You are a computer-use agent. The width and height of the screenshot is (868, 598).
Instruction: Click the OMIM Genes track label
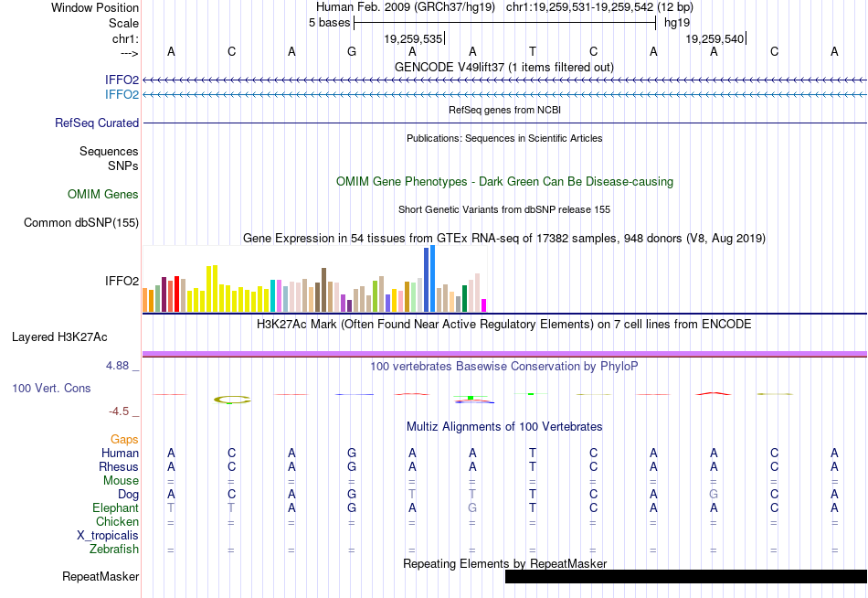coord(103,194)
